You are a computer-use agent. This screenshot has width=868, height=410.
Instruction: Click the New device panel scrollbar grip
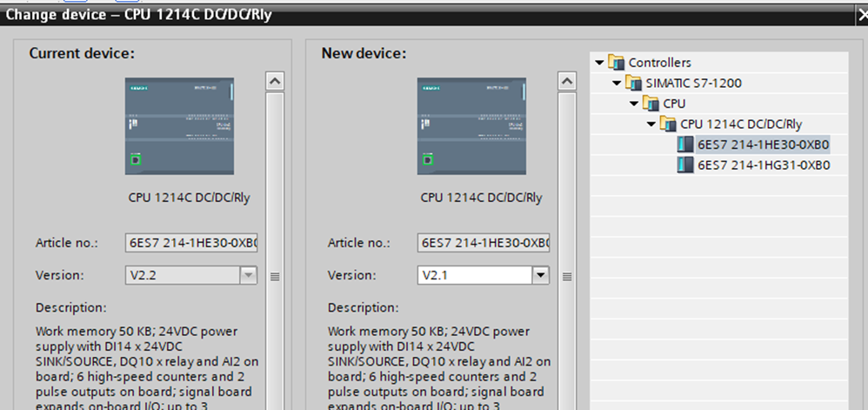click(567, 277)
